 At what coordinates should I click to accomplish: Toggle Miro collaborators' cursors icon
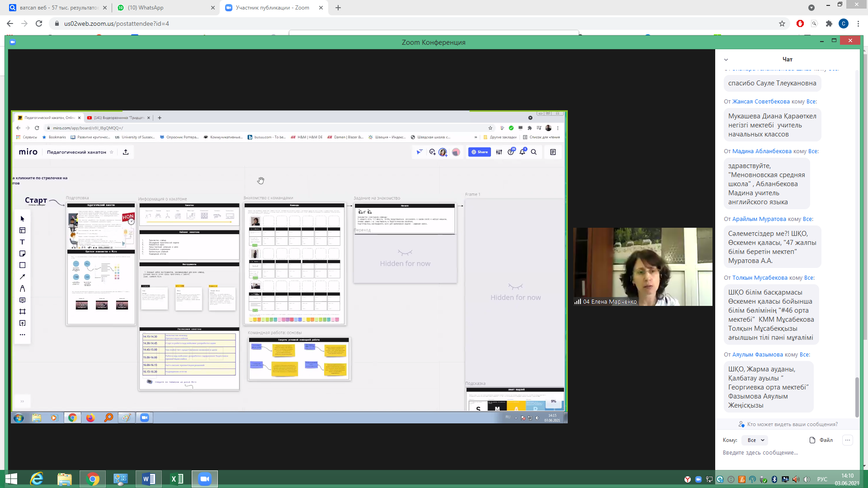[x=419, y=152]
